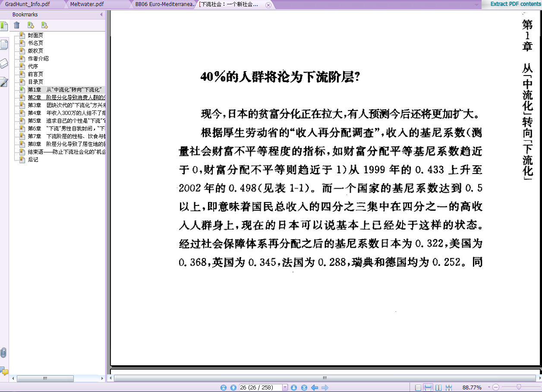Screen dimensions: 542x392
Task: Click the 88.77% zoom value
Action: click(x=472, y=388)
